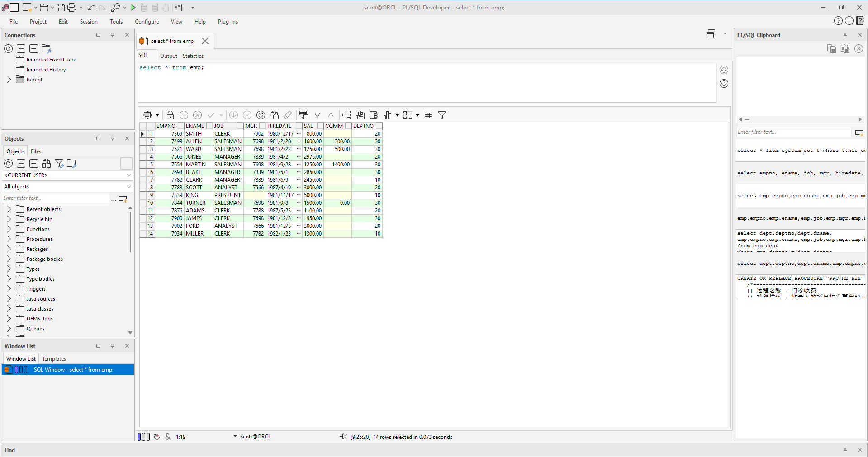Select SQL Window entry in Window List
Viewport: 868px width, 457px height.
[x=68, y=370]
